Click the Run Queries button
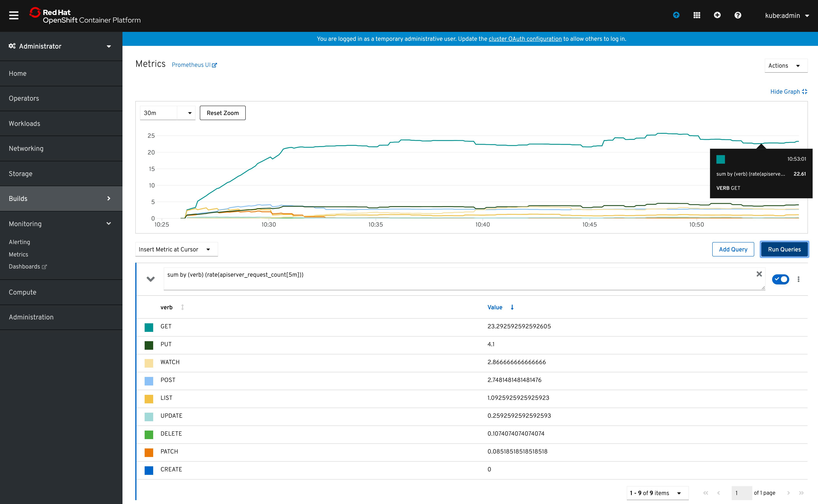The height and width of the screenshot is (504, 818). 784,249
